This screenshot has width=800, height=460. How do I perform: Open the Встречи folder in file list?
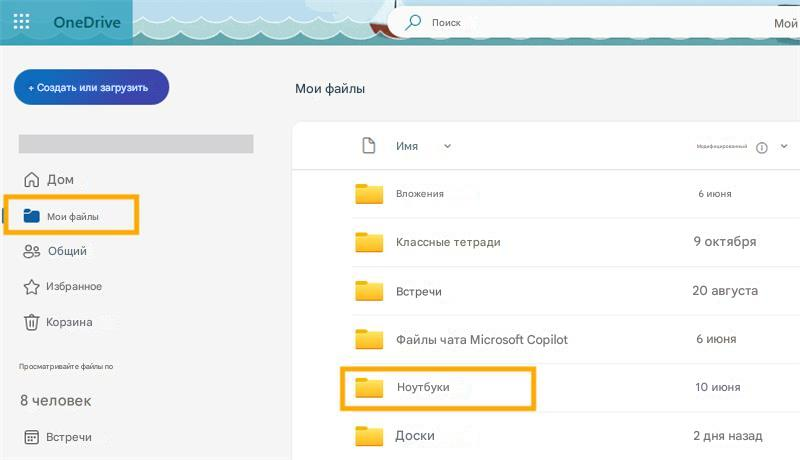(x=419, y=291)
